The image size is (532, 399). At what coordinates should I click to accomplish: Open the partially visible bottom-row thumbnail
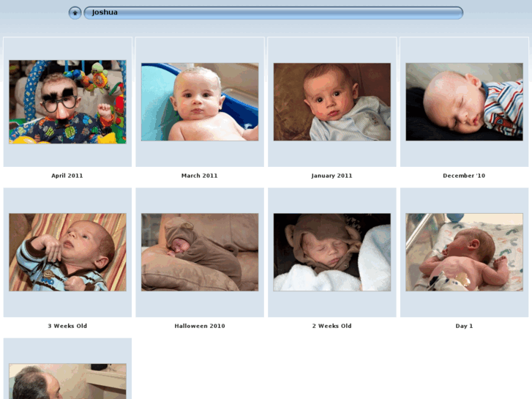tap(67, 381)
